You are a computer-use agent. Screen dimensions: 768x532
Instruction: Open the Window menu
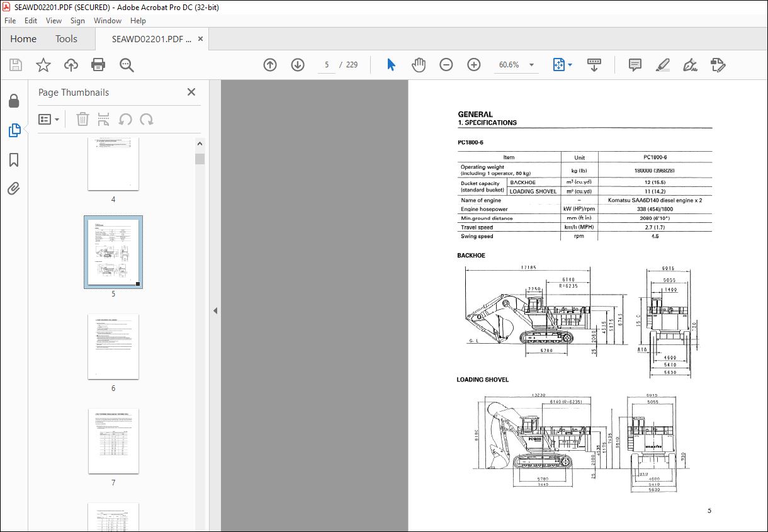(x=108, y=21)
